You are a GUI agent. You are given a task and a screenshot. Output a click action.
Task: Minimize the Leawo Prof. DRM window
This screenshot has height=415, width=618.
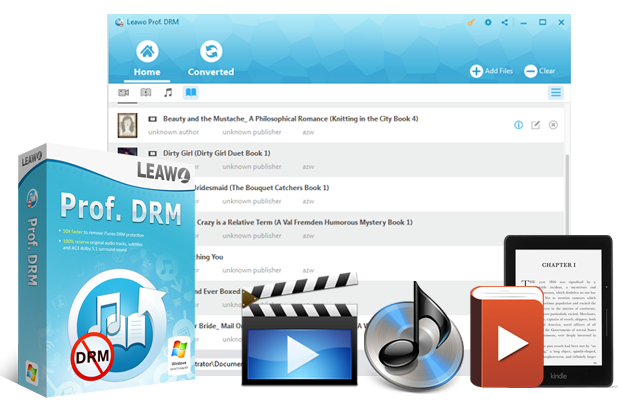pos(523,23)
